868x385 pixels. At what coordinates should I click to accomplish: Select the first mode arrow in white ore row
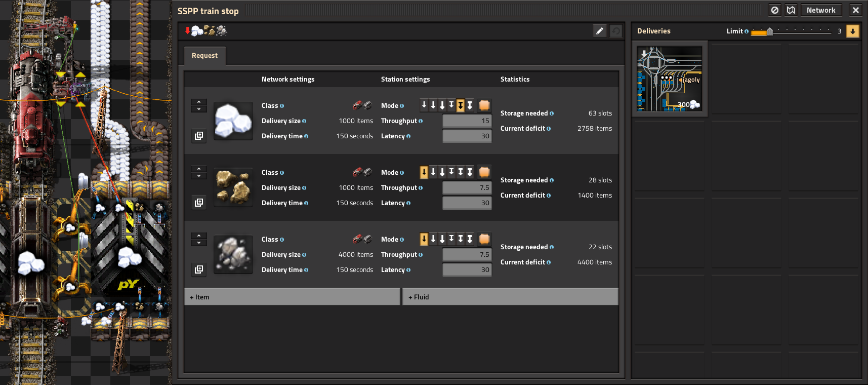(424, 105)
